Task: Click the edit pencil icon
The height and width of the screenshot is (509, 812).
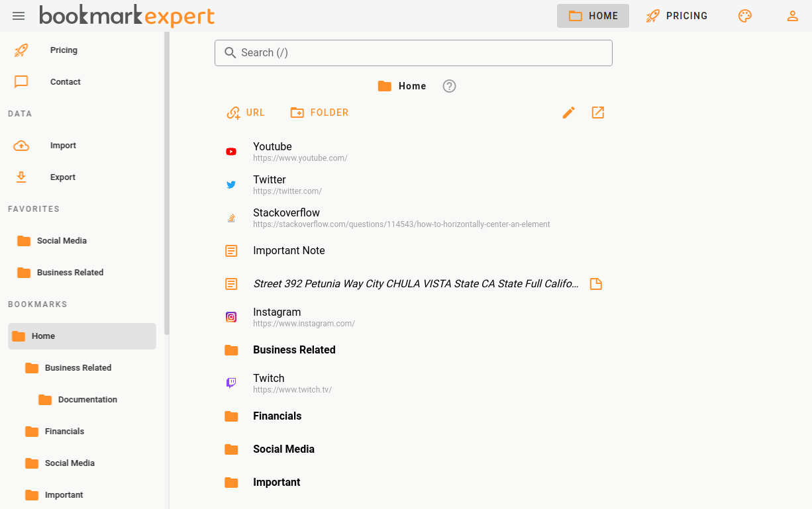Action: (568, 113)
